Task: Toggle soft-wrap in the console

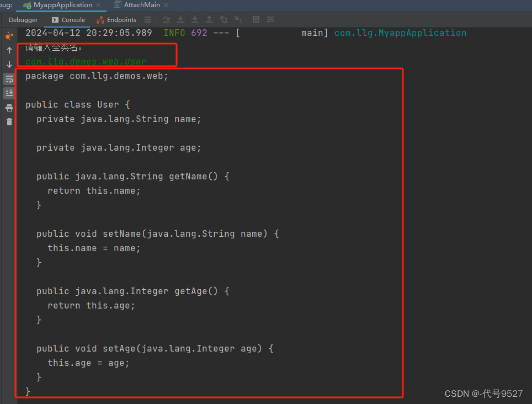Action: click(9, 79)
